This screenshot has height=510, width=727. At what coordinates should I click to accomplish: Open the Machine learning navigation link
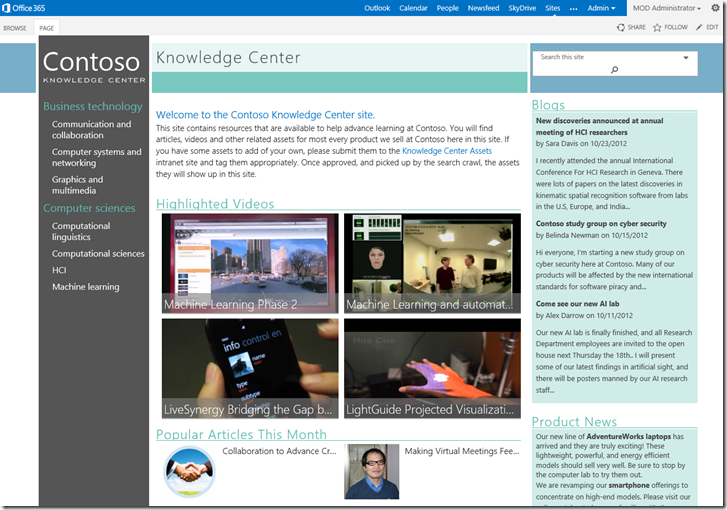[85, 287]
